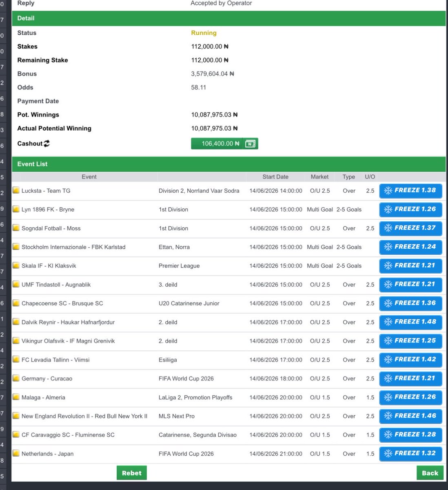Click the green Rebet button
This screenshot has height=490, width=448.
[131, 473]
